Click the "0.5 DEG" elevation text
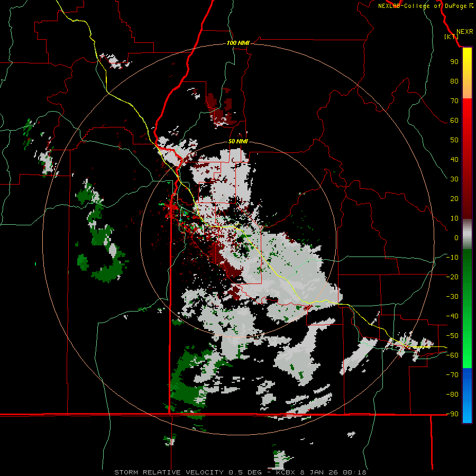 (x=245, y=472)
